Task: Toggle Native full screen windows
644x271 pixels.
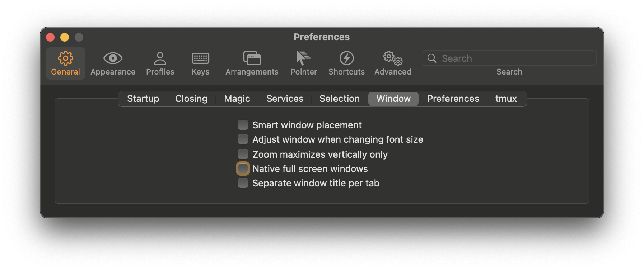Action: click(x=243, y=168)
